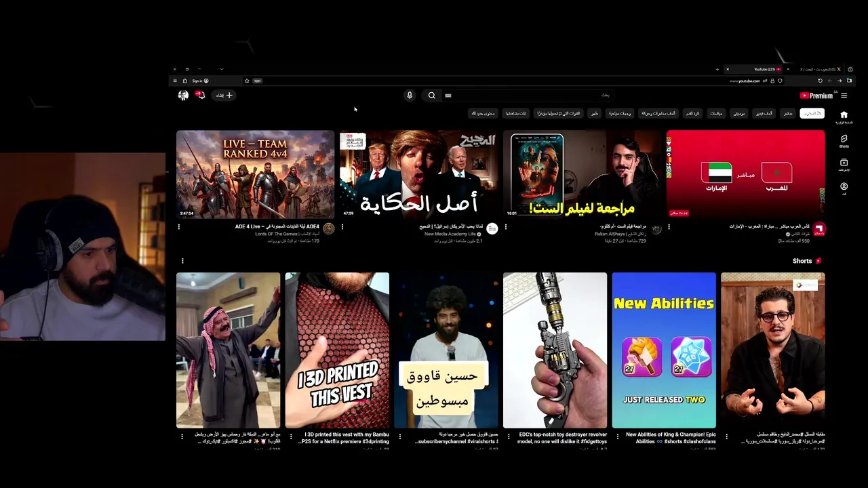The image size is (868, 488).
Task: Open more options for the Morocco-UAE live video
Action: pyautogui.click(x=669, y=227)
